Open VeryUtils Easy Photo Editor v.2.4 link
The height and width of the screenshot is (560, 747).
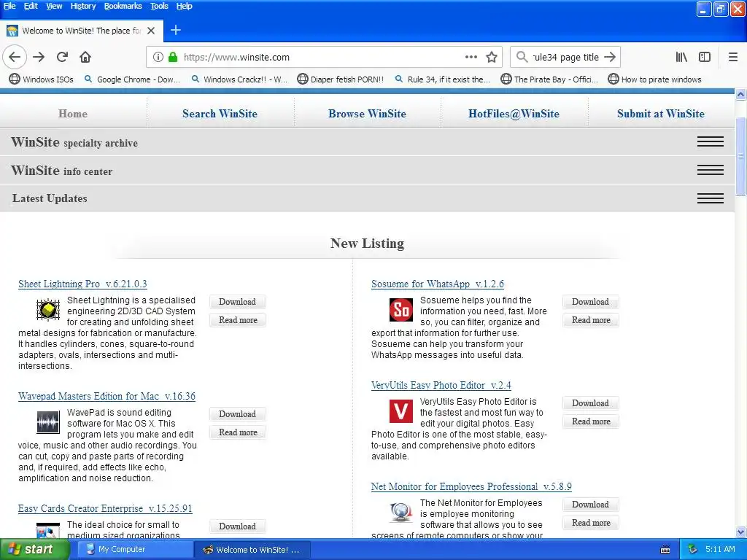coord(441,385)
